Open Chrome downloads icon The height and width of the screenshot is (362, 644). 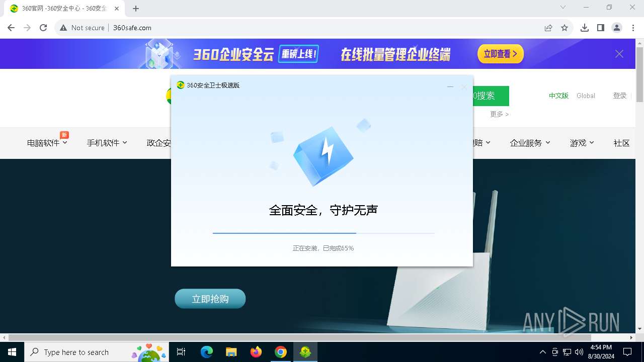pyautogui.click(x=585, y=28)
